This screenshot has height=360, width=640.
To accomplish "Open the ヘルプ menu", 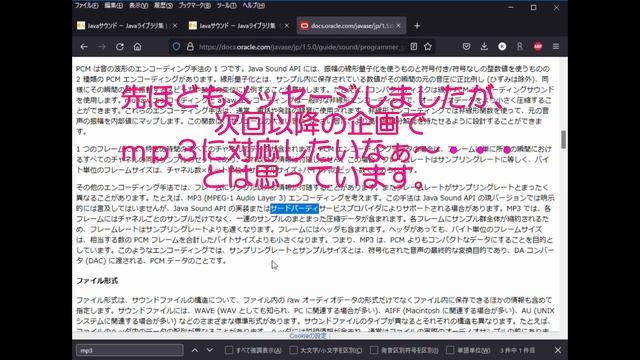I will (253, 5).
